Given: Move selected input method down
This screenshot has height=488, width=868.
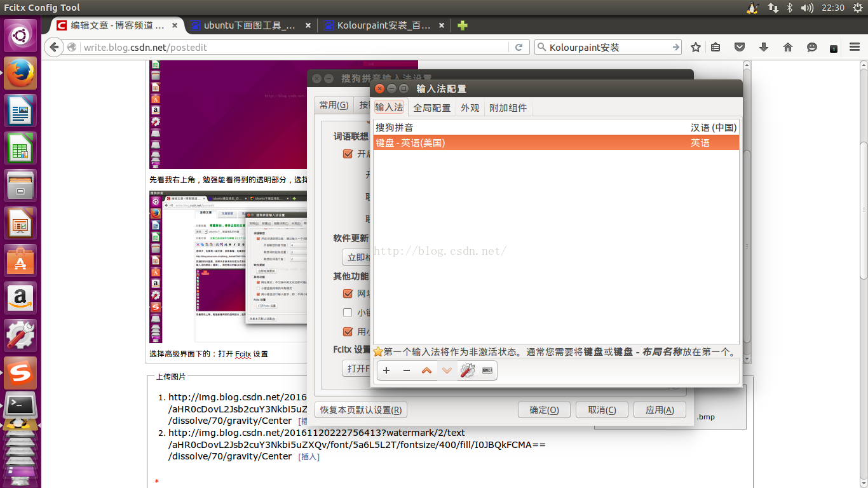Looking at the screenshot, I should (447, 370).
